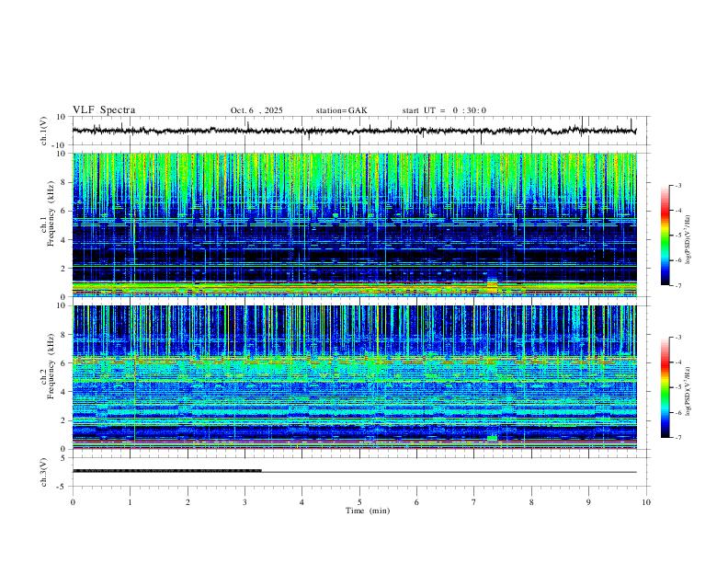Click time axis tick label "1"
This screenshot has height=563, width=728.
[130, 502]
